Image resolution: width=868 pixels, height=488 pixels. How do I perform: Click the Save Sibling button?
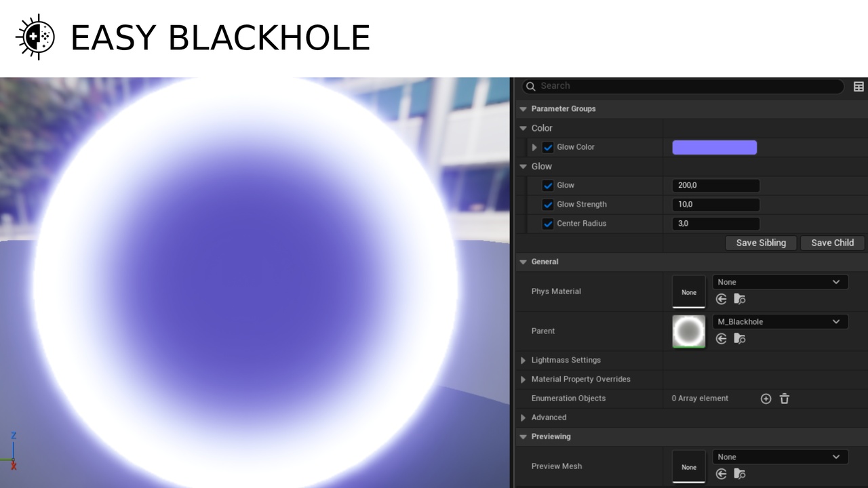click(761, 243)
